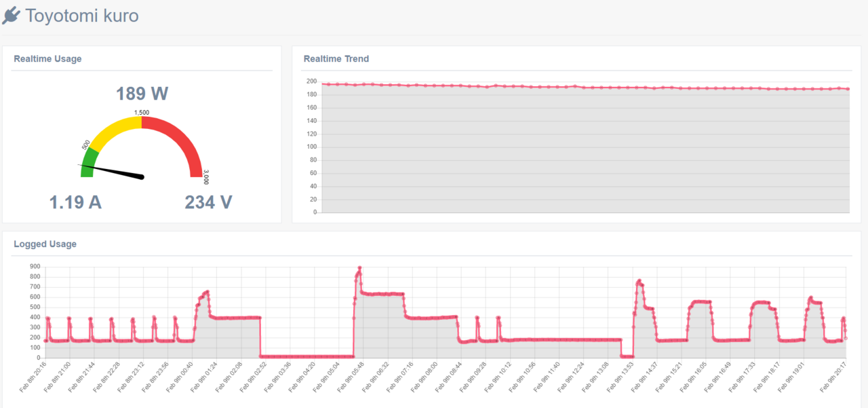Click the Toyotomi kuro page title

(x=81, y=16)
